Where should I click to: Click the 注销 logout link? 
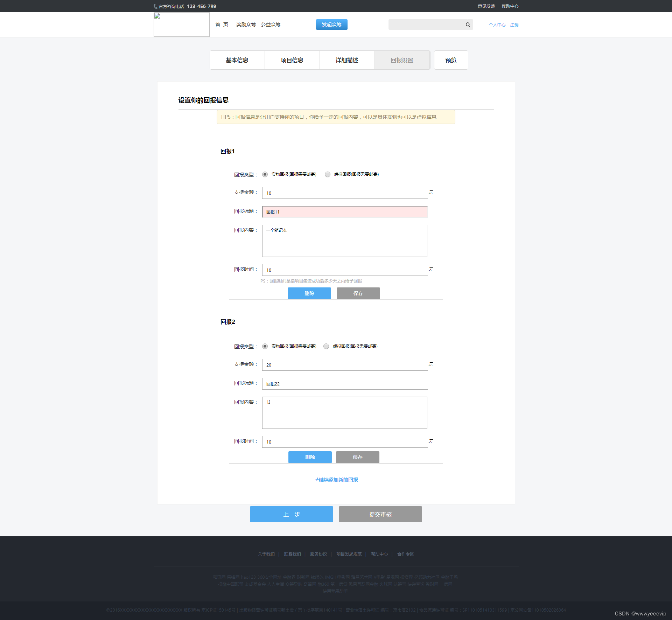pyautogui.click(x=514, y=25)
